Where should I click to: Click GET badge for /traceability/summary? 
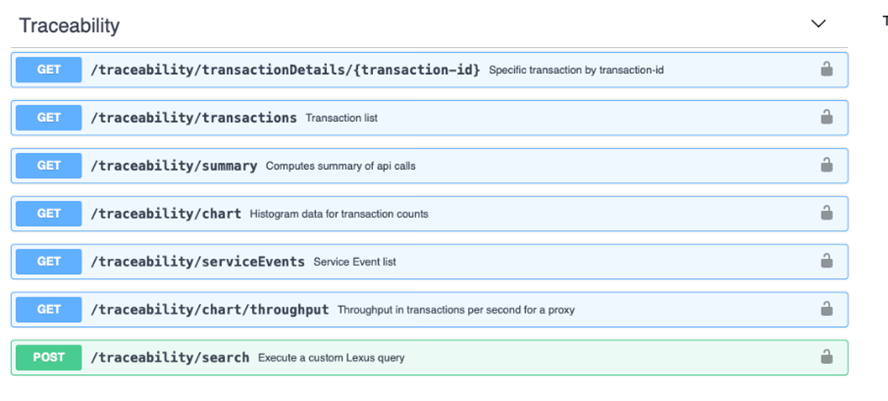(49, 165)
